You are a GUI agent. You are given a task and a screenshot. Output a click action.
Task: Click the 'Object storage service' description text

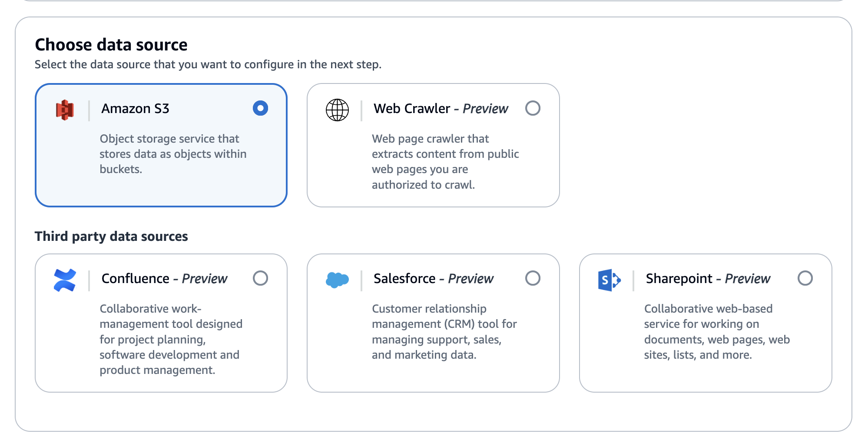(x=173, y=154)
